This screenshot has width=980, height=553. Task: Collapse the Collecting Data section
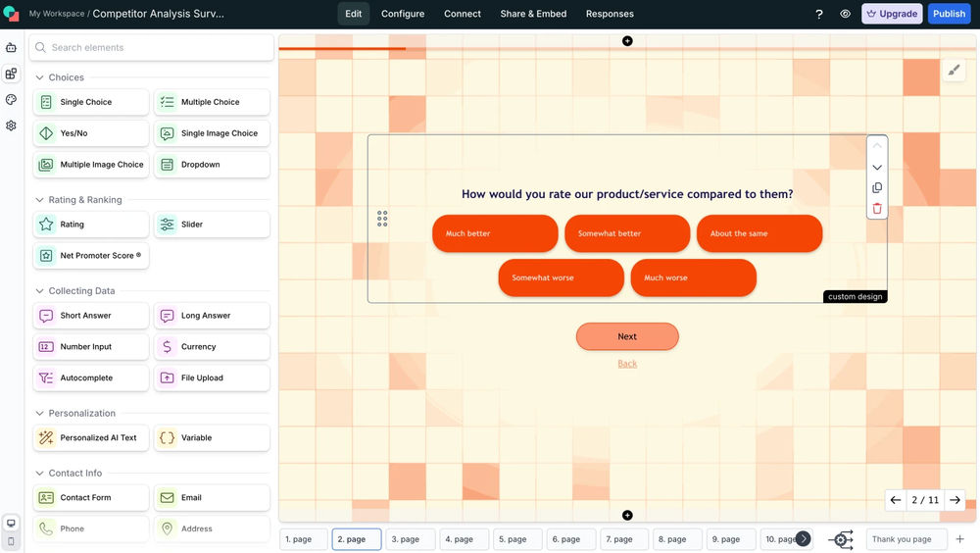40,291
